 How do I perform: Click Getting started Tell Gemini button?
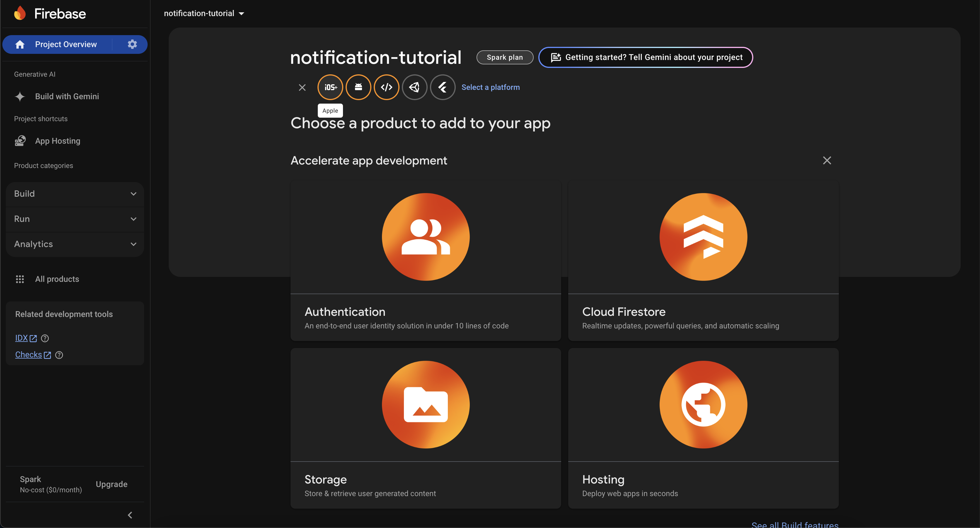tap(646, 57)
